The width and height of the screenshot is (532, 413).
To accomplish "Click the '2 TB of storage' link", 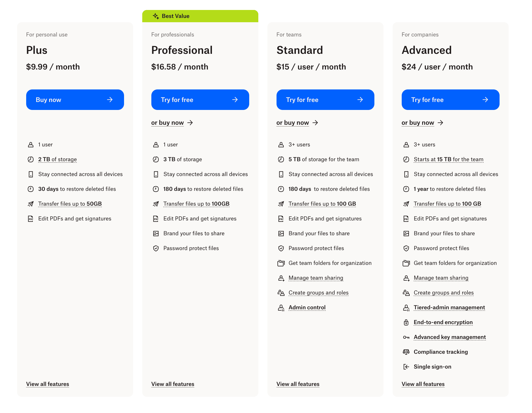I will click(x=57, y=160).
